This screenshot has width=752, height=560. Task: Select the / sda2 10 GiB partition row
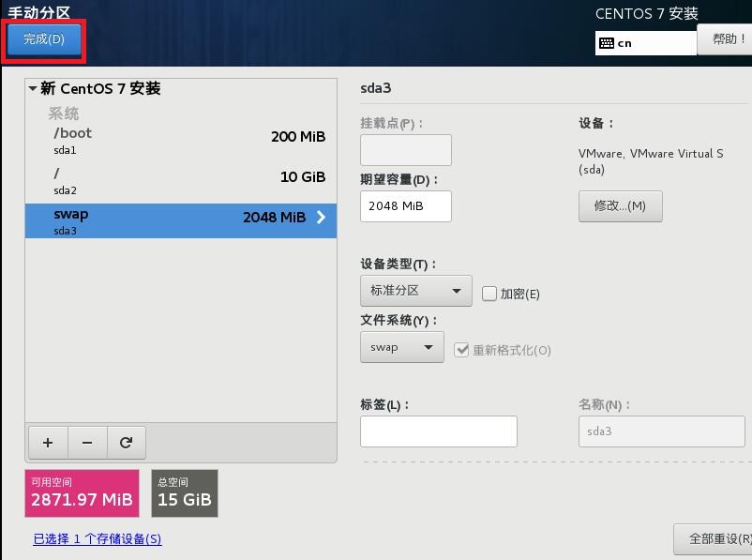pyautogui.click(x=181, y=181)
